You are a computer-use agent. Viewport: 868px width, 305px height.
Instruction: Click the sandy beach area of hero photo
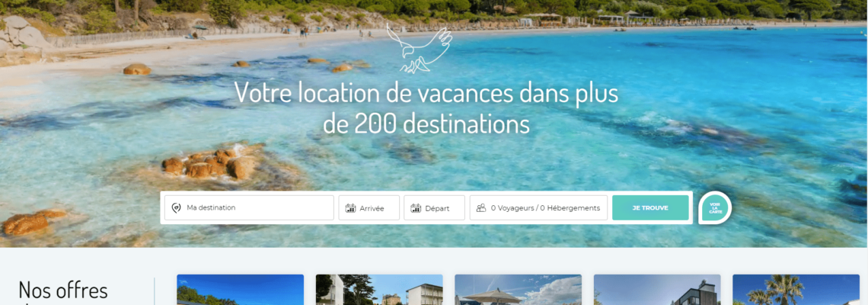point(110,56)
